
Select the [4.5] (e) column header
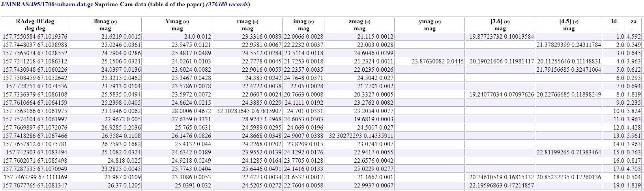click(569, 25)
